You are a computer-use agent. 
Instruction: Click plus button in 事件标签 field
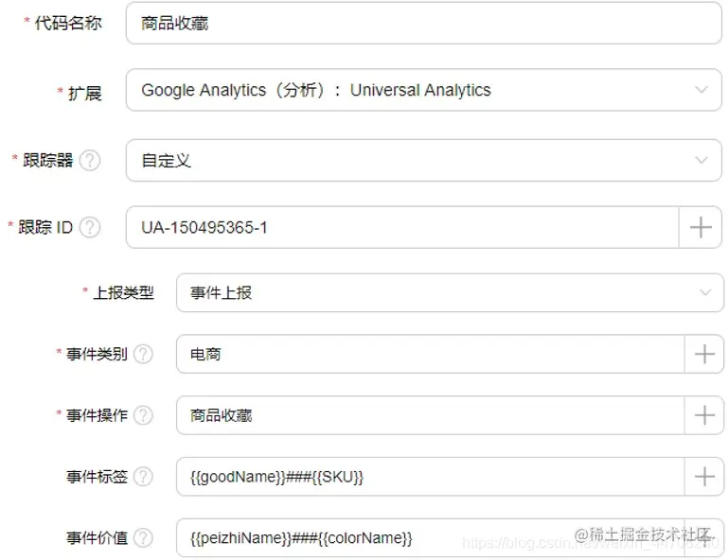click(704, 477)
